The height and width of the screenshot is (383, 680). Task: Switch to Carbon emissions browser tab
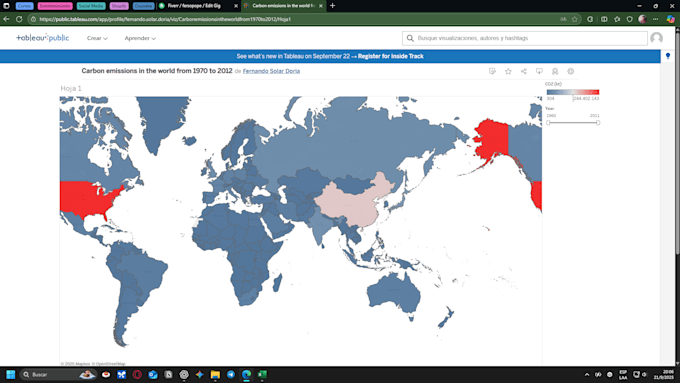284,6
